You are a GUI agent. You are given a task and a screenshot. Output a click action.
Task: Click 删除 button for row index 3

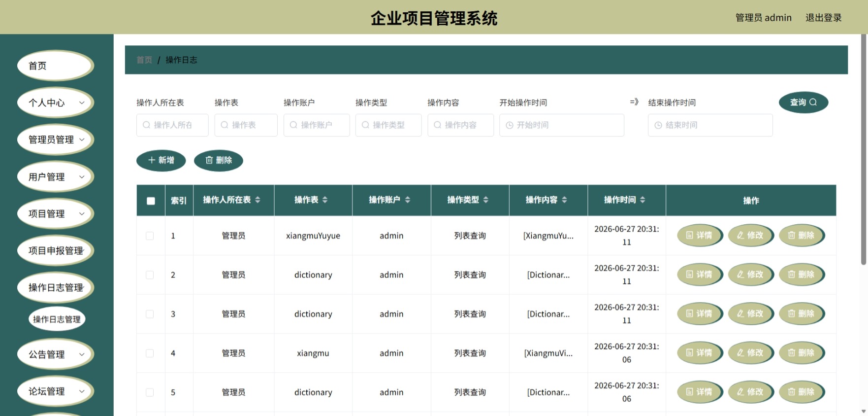802,313
